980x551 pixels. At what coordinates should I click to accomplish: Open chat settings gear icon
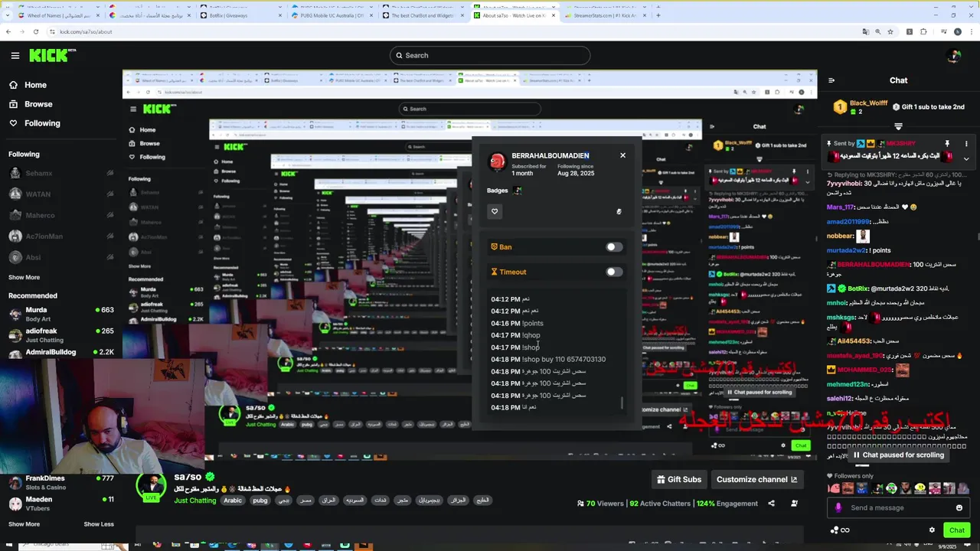[932, 530]
